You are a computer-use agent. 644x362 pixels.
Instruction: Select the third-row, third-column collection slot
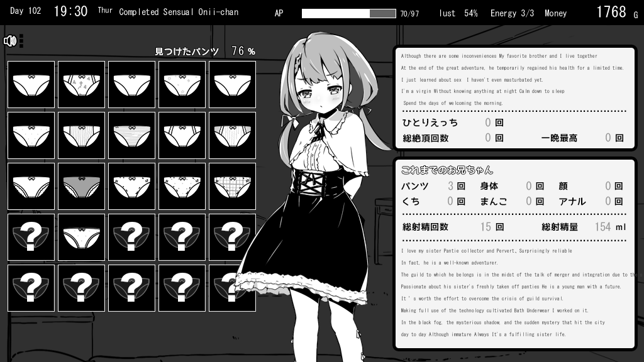(x=132, y=186)
